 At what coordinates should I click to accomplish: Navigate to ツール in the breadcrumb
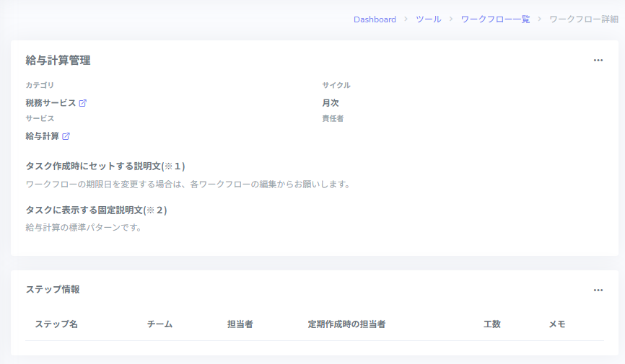(x=428, y=19)
